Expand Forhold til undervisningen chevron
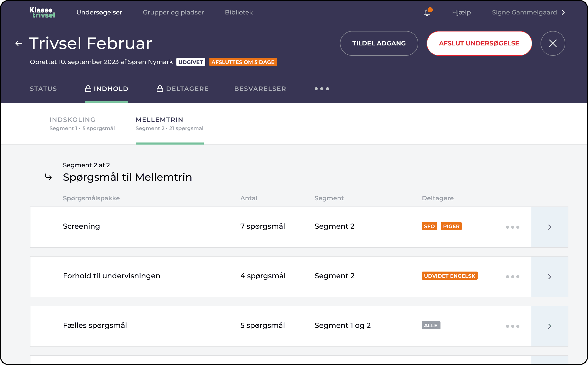 click(x=550, y=277)
